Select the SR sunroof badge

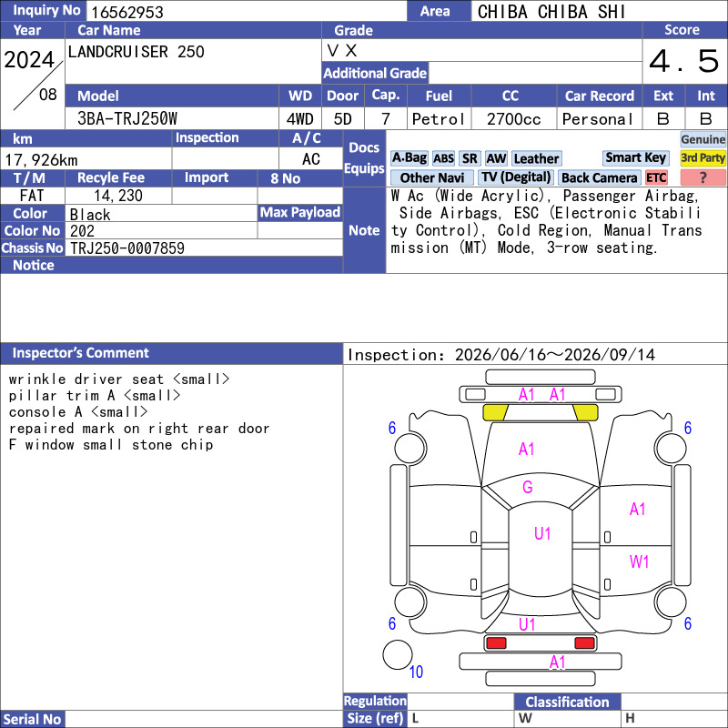click(470, 158)
